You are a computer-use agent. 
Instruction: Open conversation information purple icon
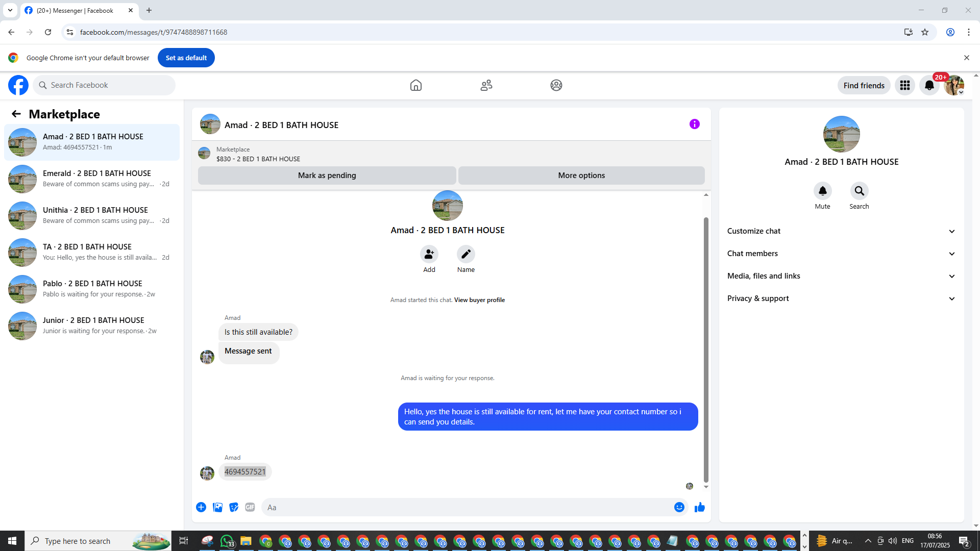pos(695,124)
